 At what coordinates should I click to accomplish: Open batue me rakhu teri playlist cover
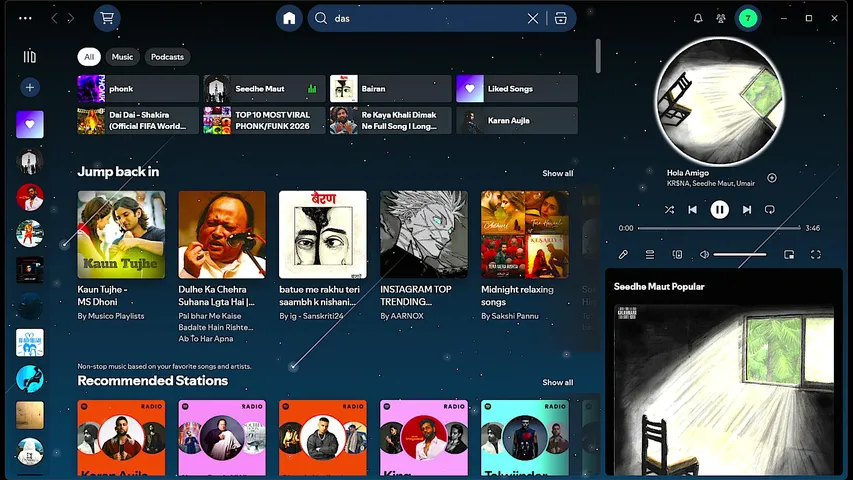(323, 235)
